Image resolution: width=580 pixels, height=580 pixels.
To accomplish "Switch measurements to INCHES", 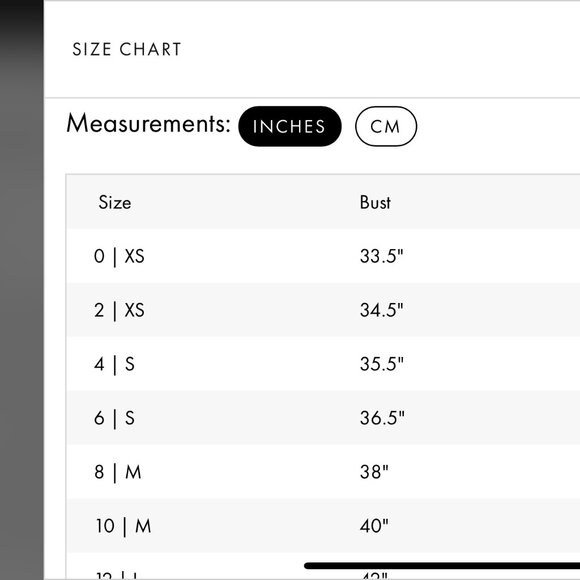I will [x=290, y=126].
